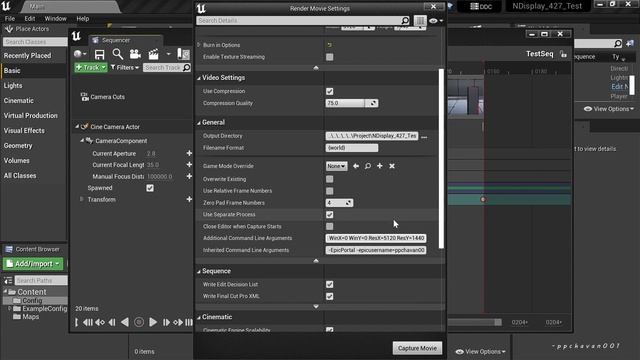Image resolution: width=640 pixels, height=360 pixels.
Task: Click the Render Movie Settings vertical scrollbar
Action: (441, 158)
